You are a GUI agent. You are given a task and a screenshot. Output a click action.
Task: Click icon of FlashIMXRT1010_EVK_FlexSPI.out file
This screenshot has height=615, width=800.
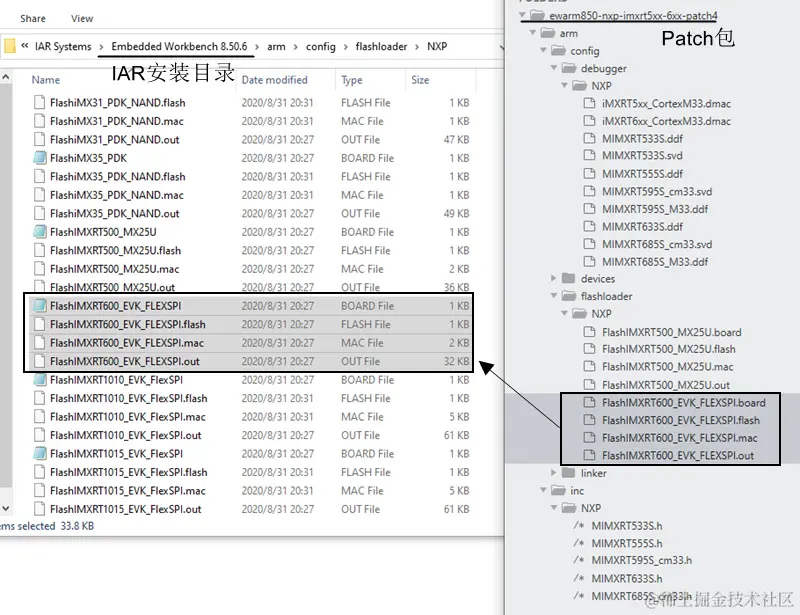coord(39,435)
